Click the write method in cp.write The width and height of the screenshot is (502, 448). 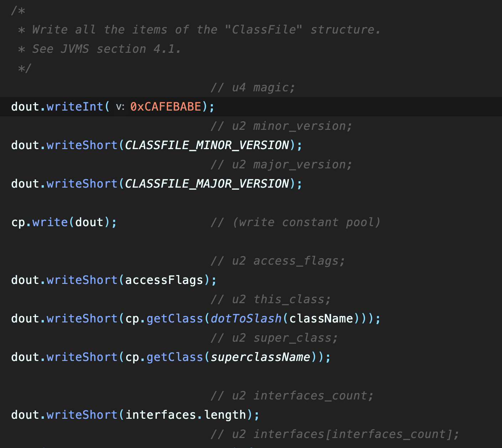50,222
